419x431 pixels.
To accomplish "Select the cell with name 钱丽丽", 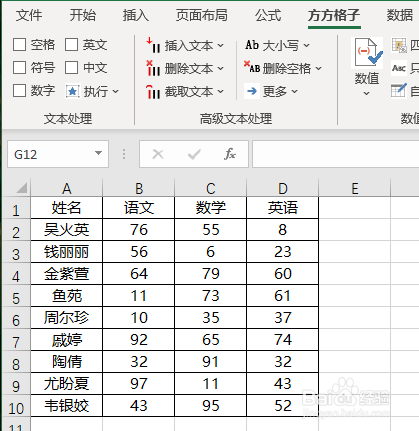I will click(67, 252).
